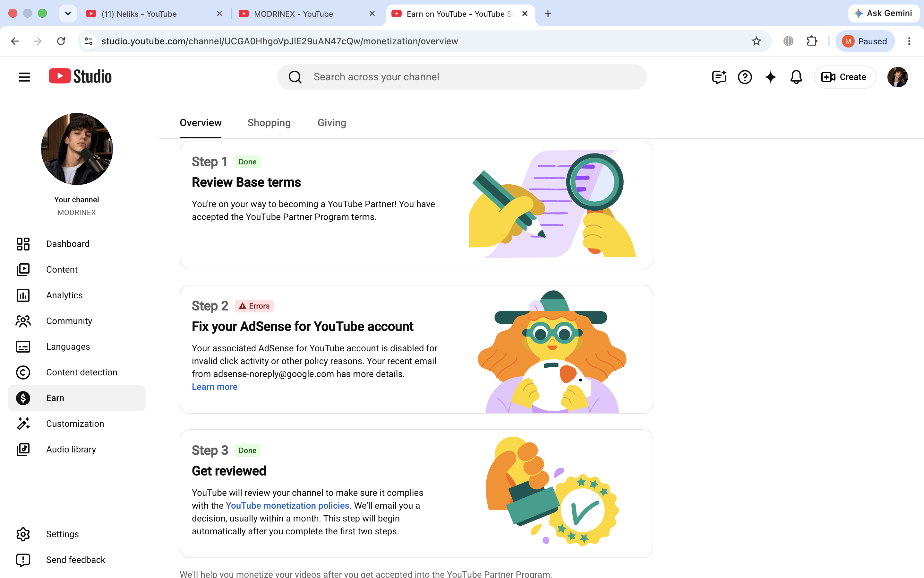This screenshot has height=578, width=924.
Task: Expand the tab search dropdown arrow
Action: (68, 14)
